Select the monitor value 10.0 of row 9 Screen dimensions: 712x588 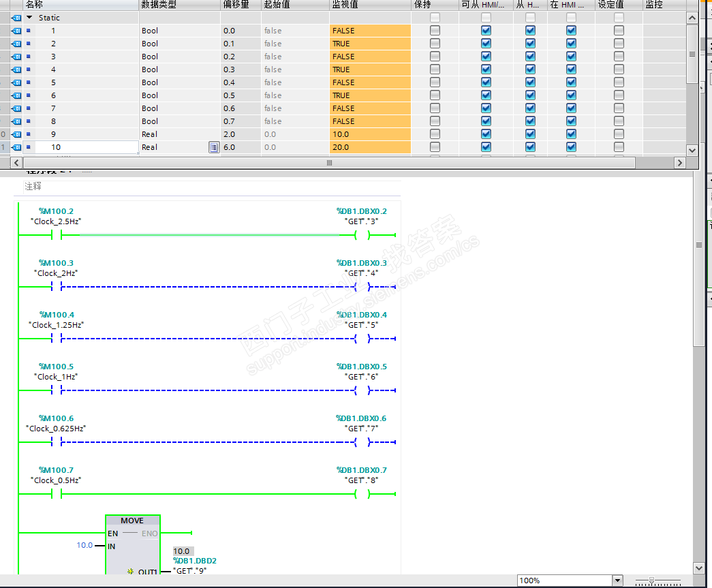point(370,134)
